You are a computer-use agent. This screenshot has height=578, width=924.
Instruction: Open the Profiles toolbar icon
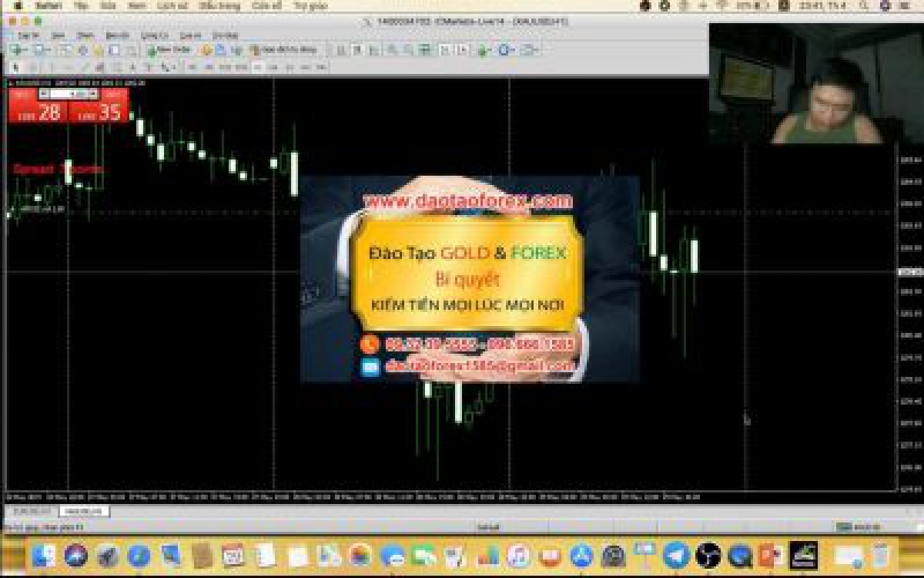click(x=43, y=49)
